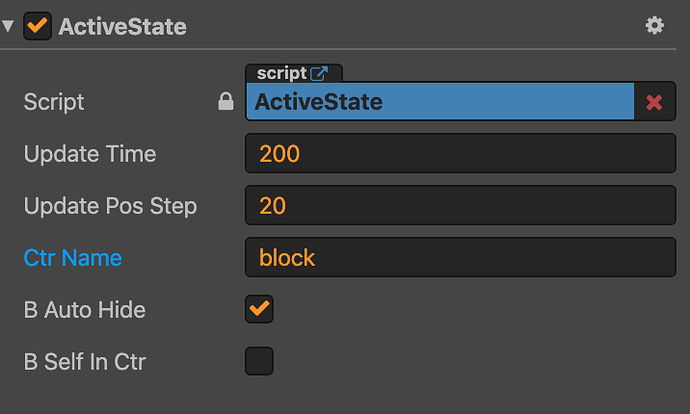Click the ActiveState component header title
This screenshot has width=690, height=414.
pyautogui.click(x=122, y=27)
